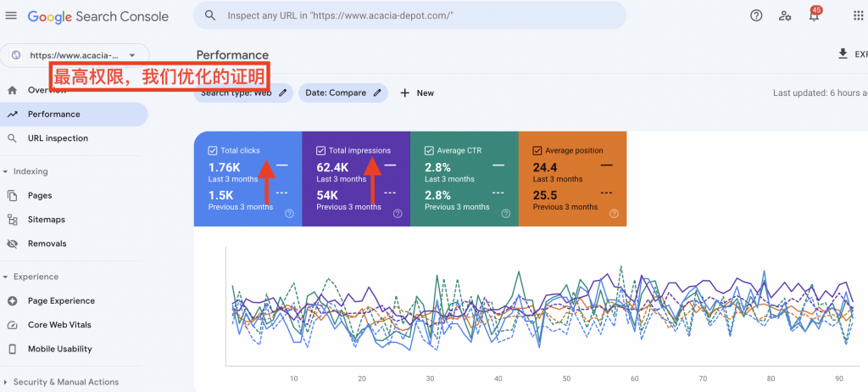
Task: Open the Google apps grid icon
Action: click(859, 15)
